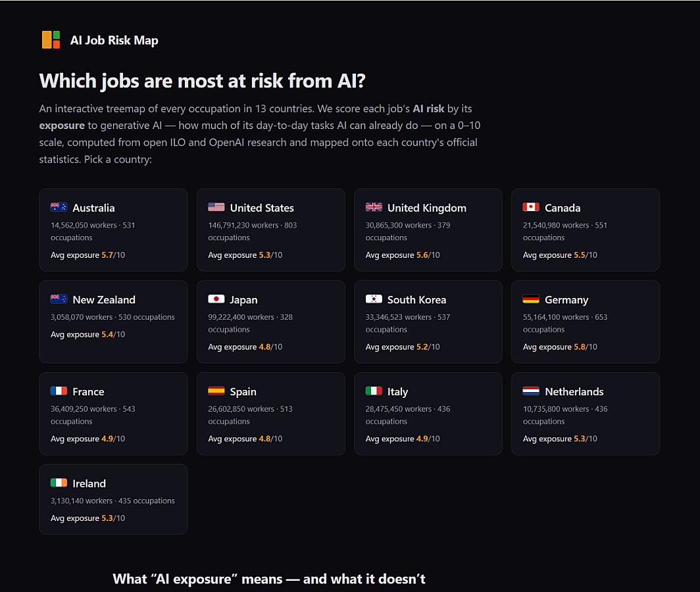
Task: Click the Spain flag icon
Action: tap(216, 391)
